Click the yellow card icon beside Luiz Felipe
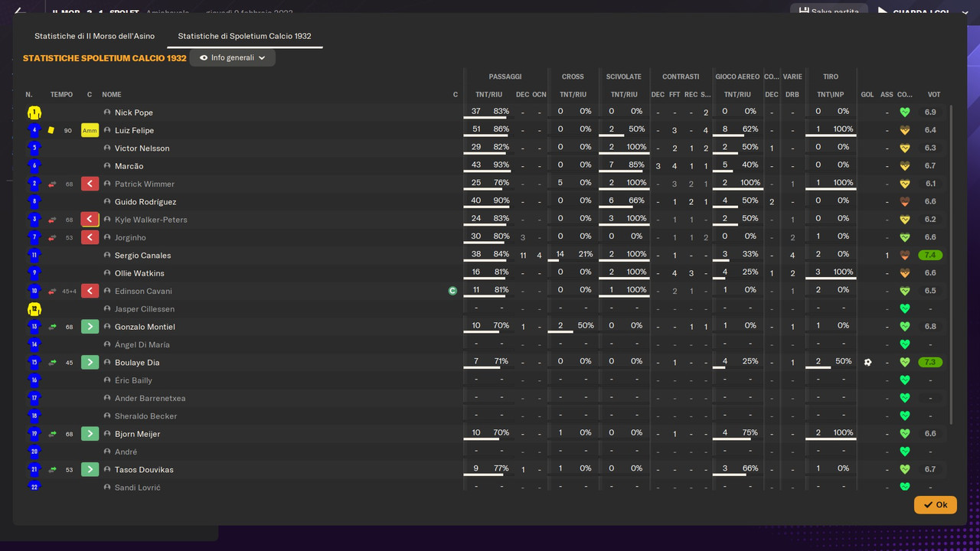The height and width of the screenshot is (551, 980). point(51,130)
